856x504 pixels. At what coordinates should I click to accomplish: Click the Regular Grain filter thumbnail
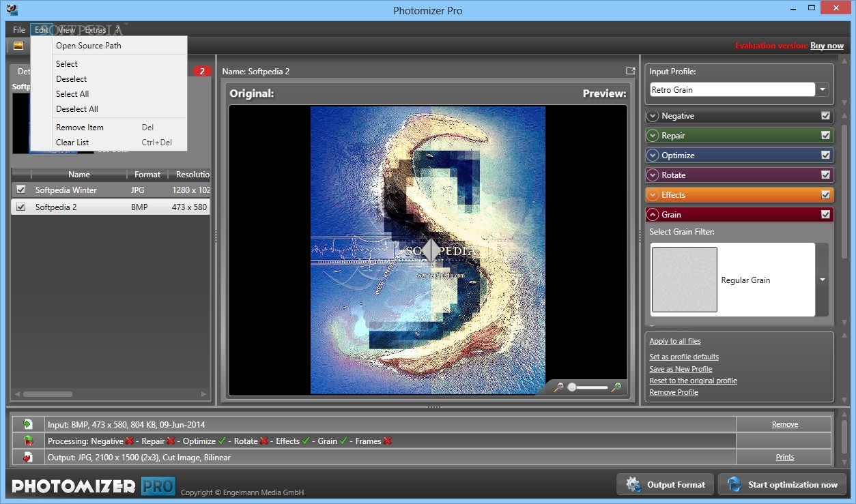coord(684,280)
